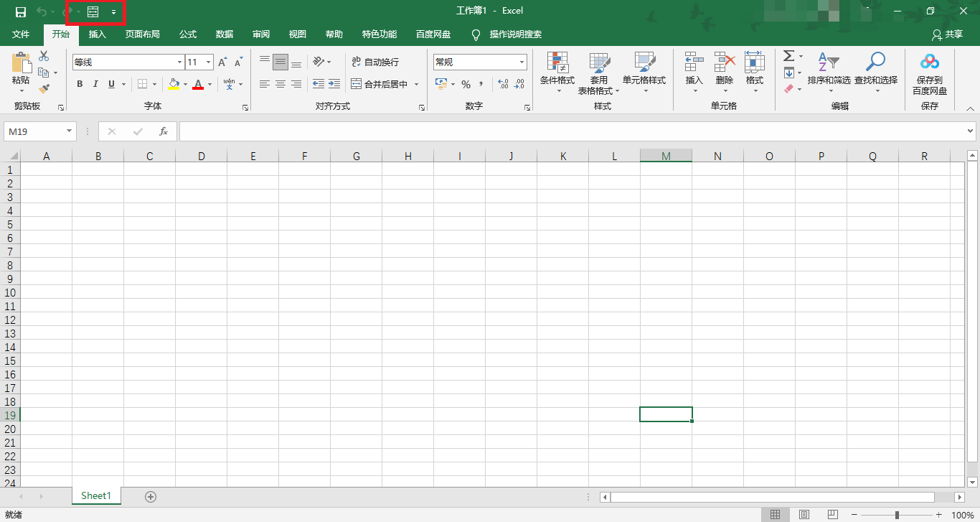Open the 常规 number format dropdown

pyautogui.click(x=522, y=62)
